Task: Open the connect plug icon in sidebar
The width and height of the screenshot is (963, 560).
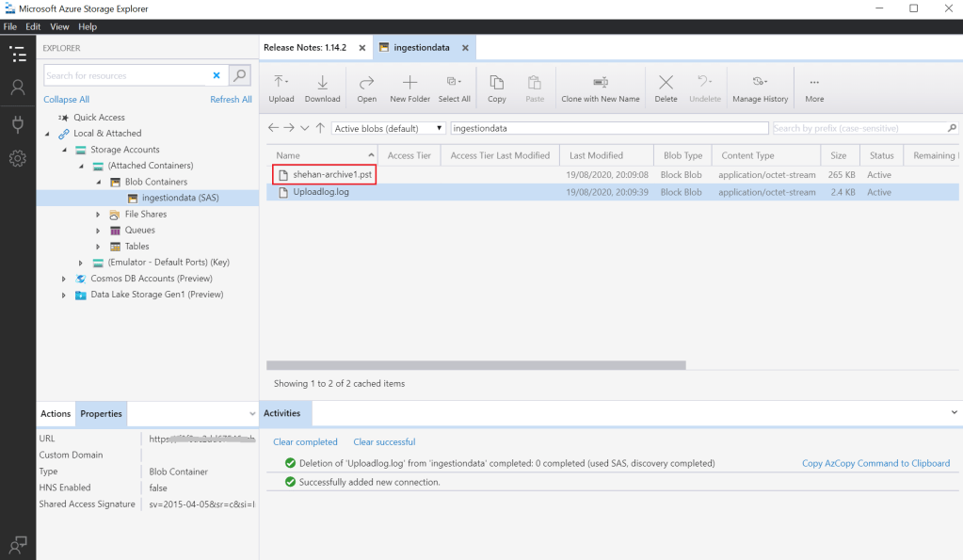Action: [x=17, y=123]
